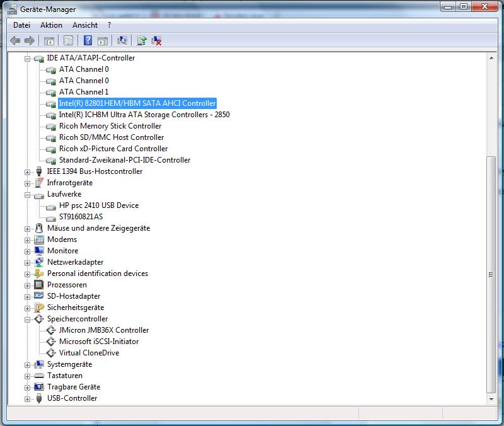Click the Netzwerkadapter icon
The width and height of the screenshot is (504, 426).
[x=39, y=262]
